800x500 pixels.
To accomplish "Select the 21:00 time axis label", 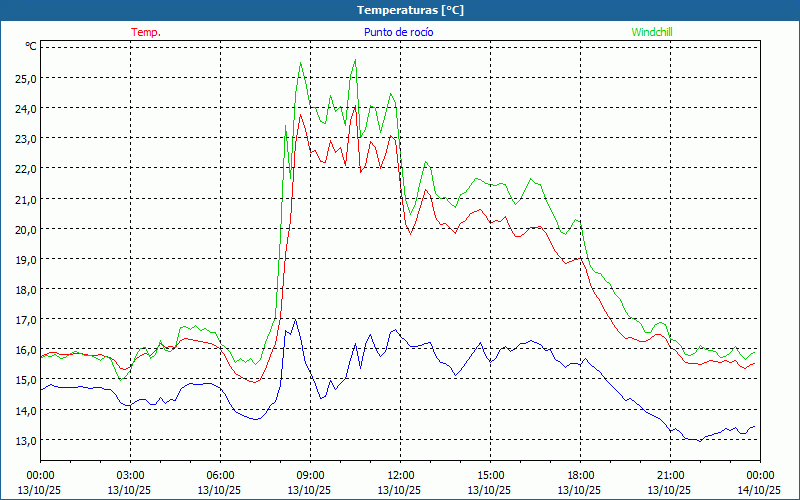I will click(x=670, y=475).
